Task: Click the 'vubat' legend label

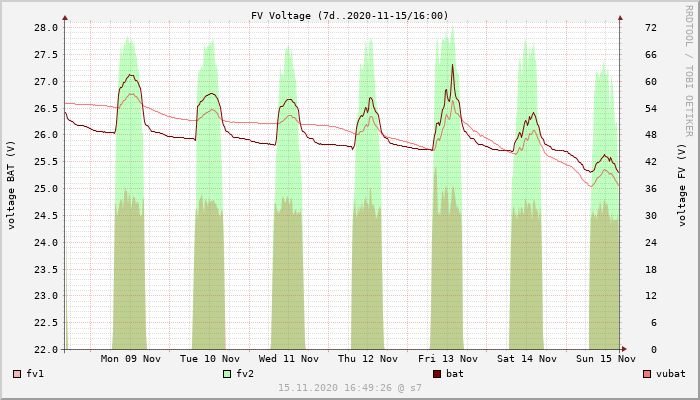Action: [x=671, y=374]
